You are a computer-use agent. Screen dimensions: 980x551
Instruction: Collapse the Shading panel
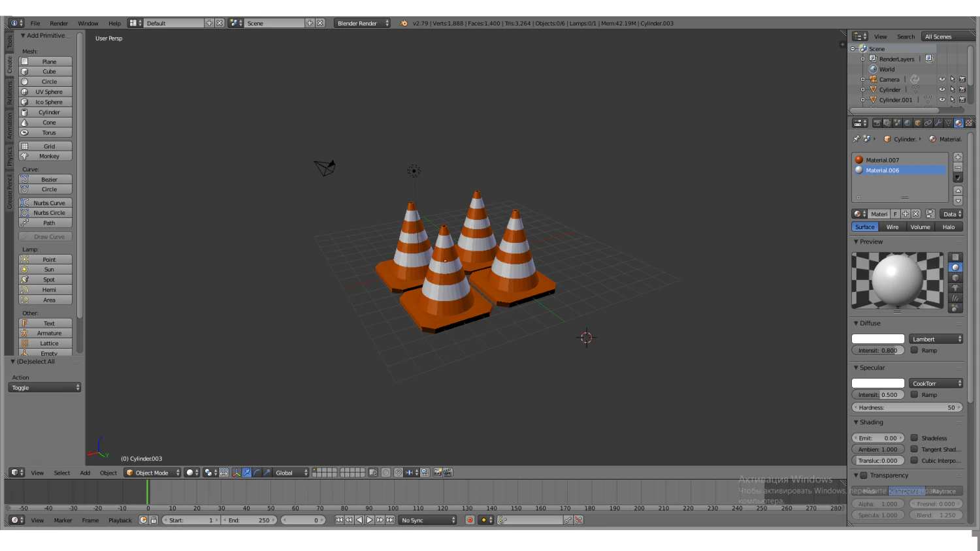coord(856,422)
